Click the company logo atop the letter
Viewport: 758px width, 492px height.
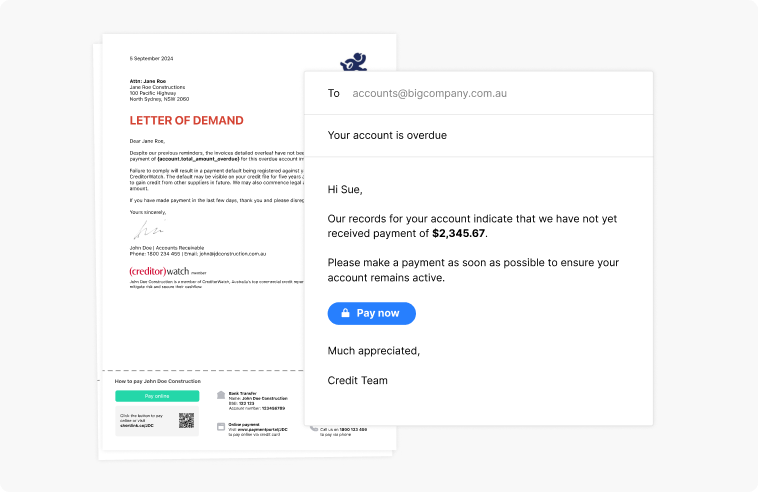tap(352, 63)
